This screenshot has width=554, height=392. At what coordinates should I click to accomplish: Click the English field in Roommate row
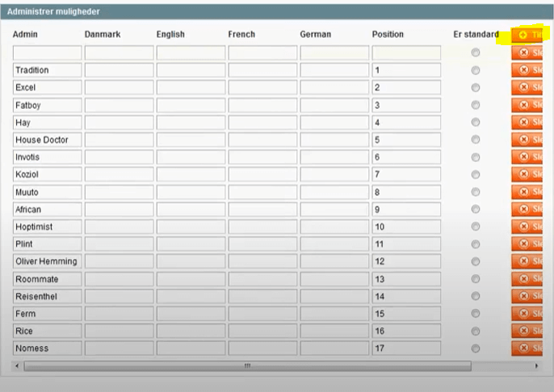point(191,278)
